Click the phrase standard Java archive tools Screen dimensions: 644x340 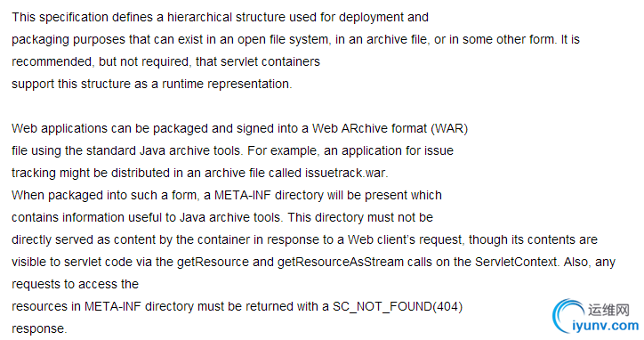point(164,150)
